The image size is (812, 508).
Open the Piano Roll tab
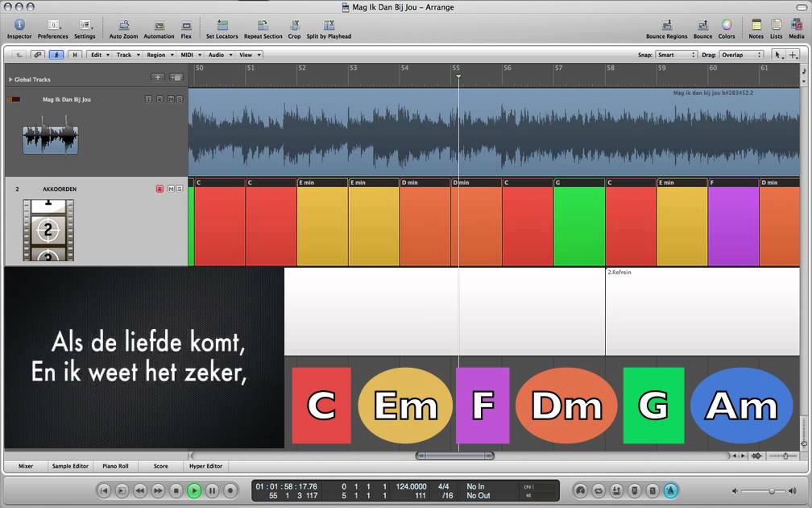(115, 466)
